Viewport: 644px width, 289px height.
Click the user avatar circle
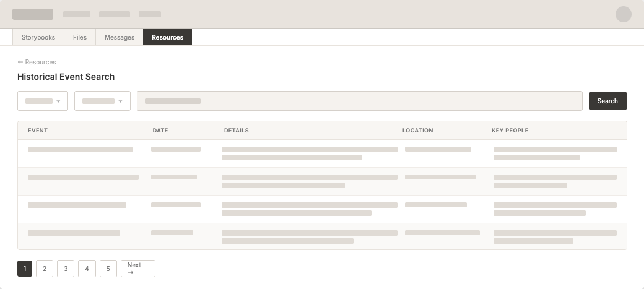623,14
